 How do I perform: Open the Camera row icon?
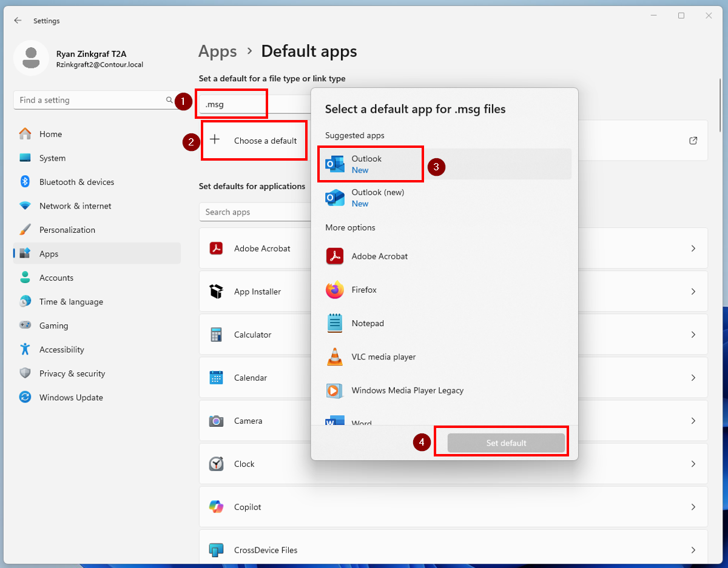click(x=217, y=421)
